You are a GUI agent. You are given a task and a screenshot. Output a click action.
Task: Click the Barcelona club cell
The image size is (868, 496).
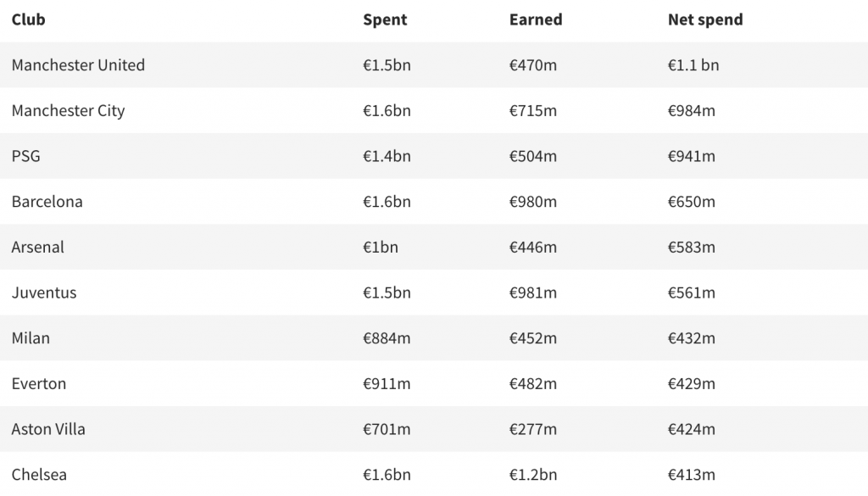[x=47, y=202]
